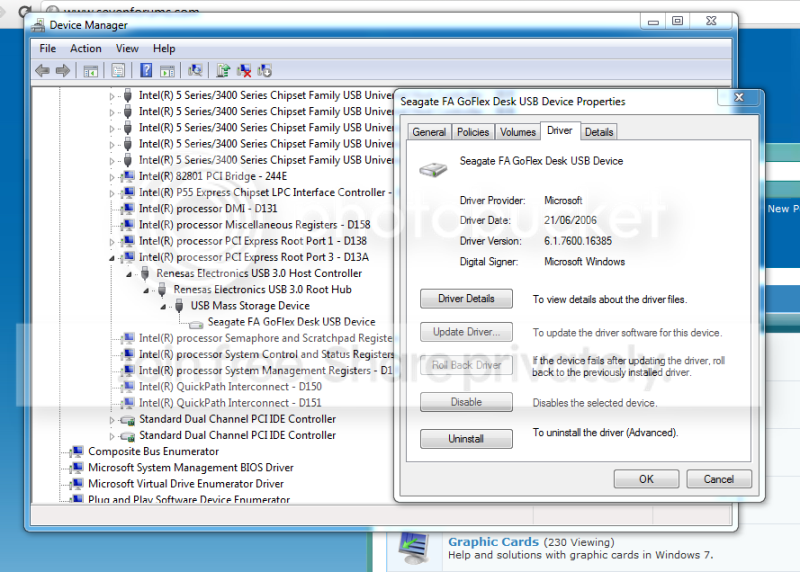Collapse the USB Mass Storage Device node
The image size is (800, 572).
(163, 307)
